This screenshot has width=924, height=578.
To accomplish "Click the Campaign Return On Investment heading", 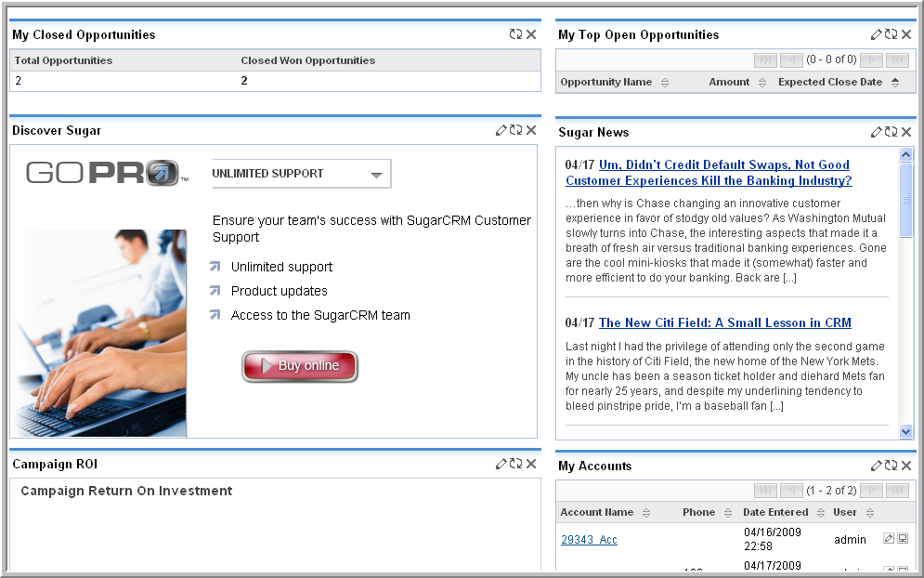I will pos(126,491).
